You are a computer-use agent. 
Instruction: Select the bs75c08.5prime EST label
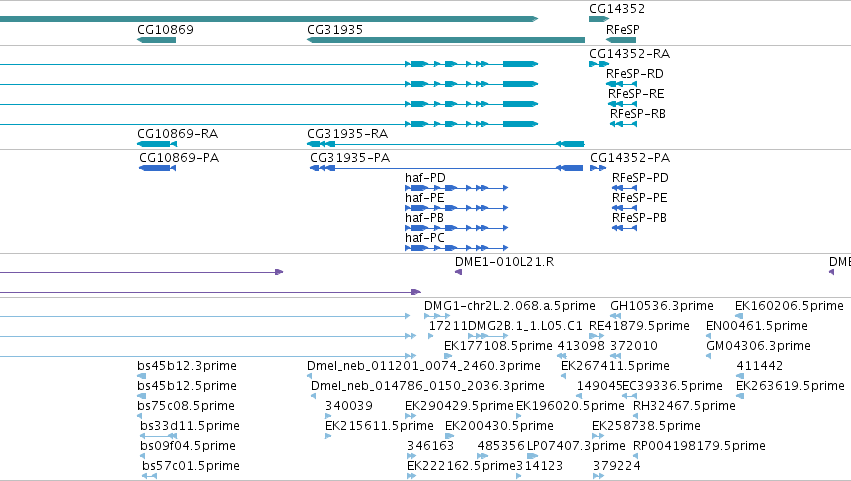tap(186, 406)
